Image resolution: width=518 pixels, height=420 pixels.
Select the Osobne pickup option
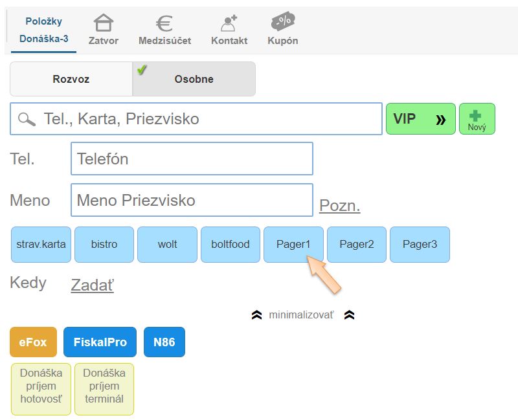pyautogui.click(x=194, y=79)
